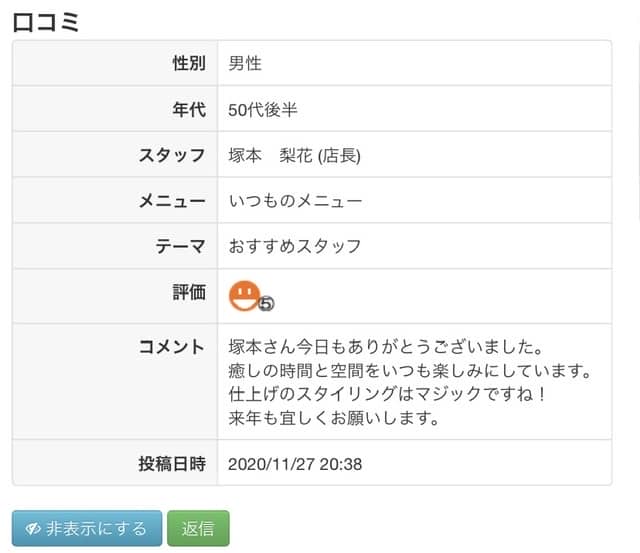Image resolution: width=640 pixels, height=553 pixels.
Task: Click the 50代後半 value
Action: pos(263,110)
